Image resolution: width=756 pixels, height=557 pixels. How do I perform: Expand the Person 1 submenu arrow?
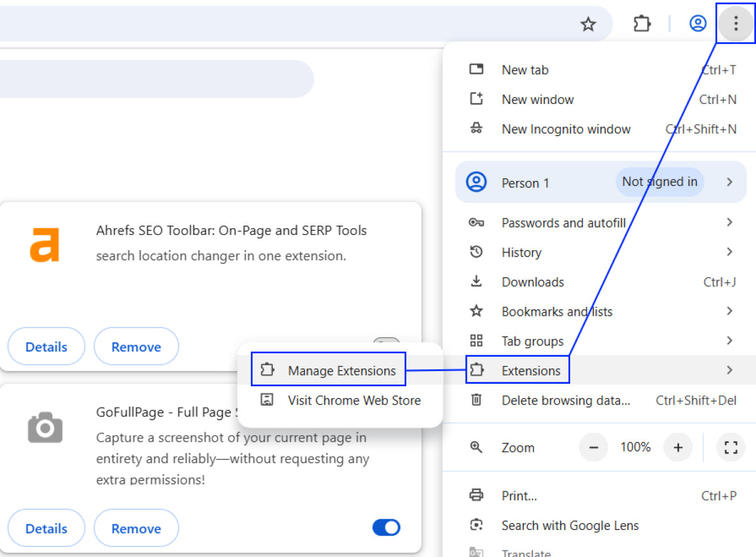[x=730, y=182]
